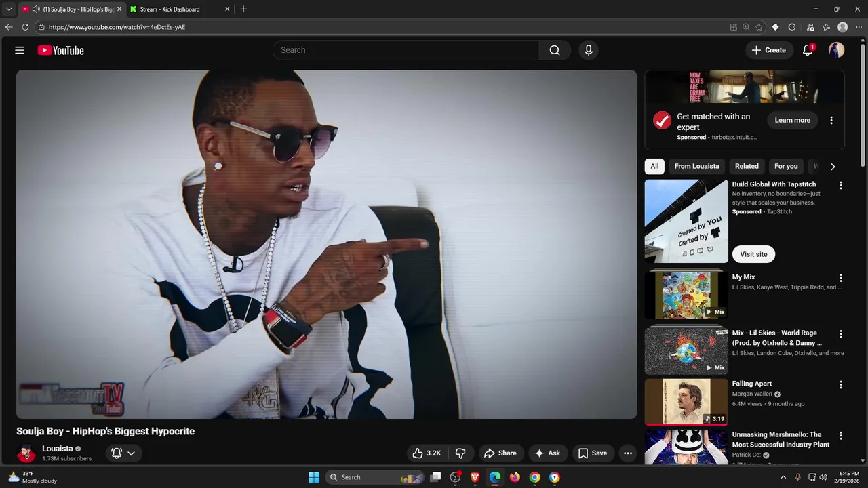Viewport: 868px width, 488px height.
Task: Open the browser favorites list
Action: click(827, 27)
